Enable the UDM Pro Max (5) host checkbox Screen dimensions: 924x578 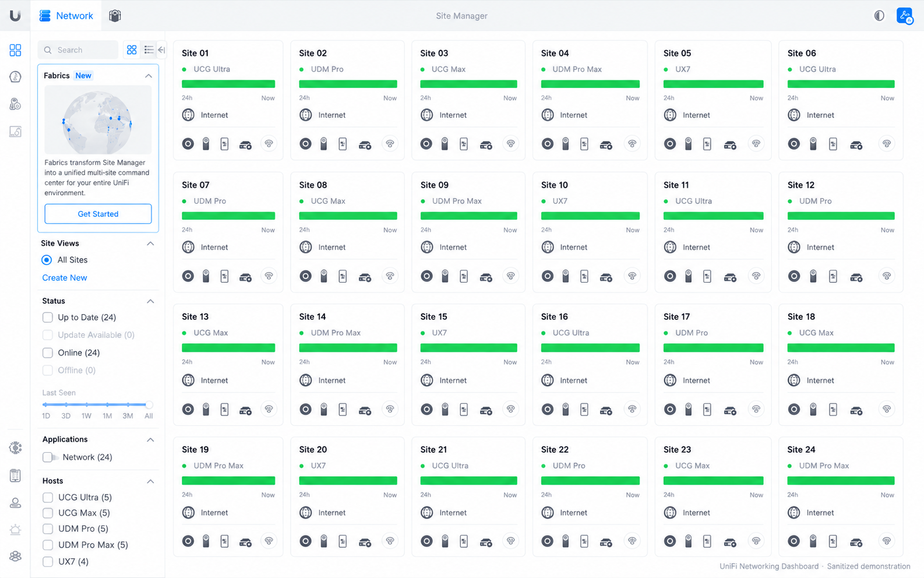[48, 545]
